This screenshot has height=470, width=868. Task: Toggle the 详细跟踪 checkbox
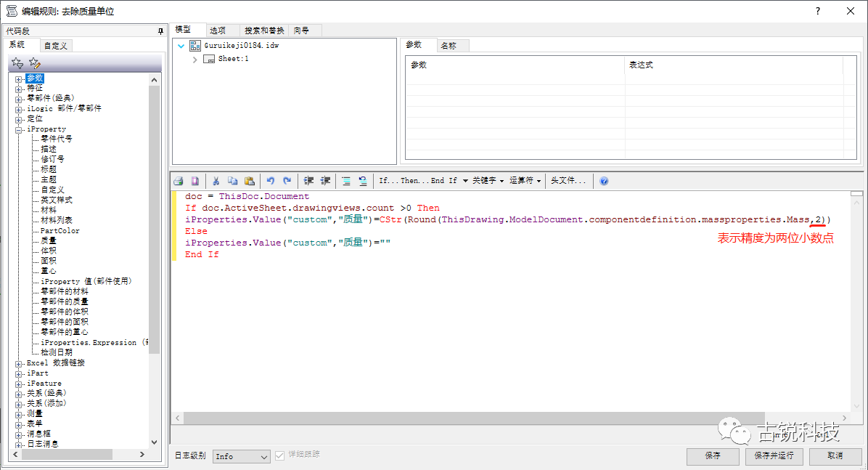[x=279, y=455]
